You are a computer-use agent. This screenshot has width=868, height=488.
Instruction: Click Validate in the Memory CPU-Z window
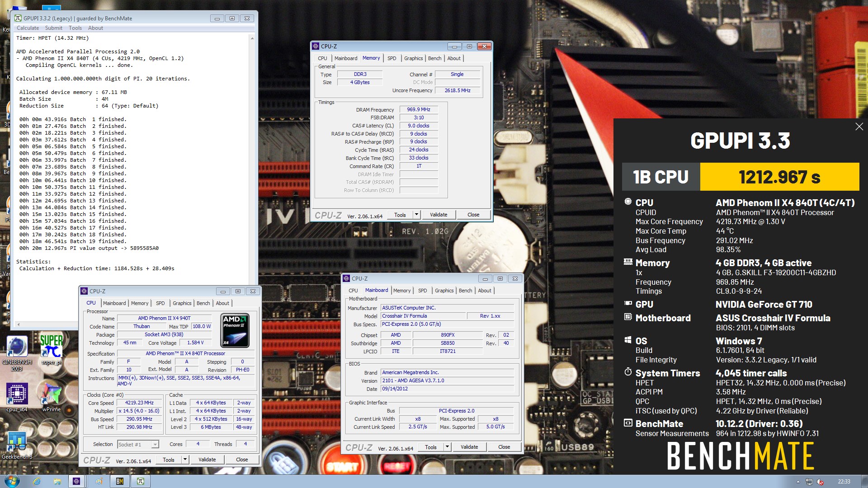439,215
